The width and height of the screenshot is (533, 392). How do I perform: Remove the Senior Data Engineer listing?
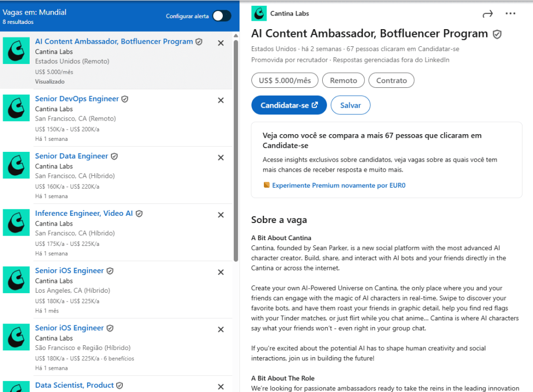(221, 158)
